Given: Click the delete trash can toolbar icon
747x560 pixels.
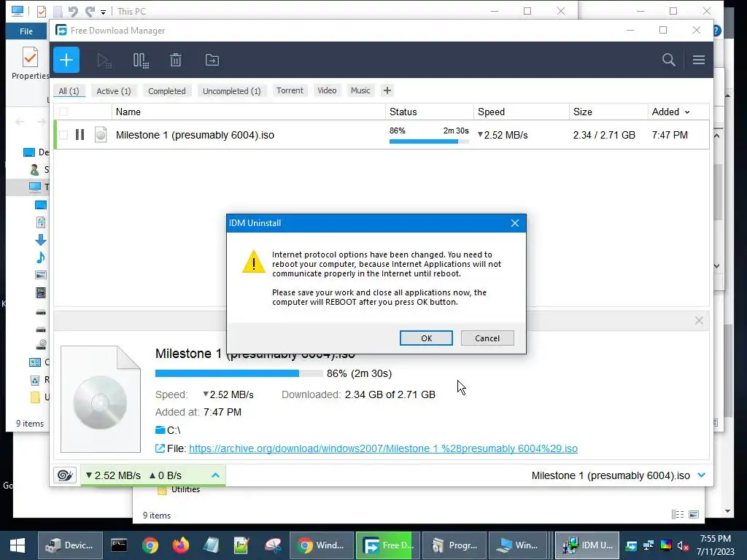Looking at the screenshot, I should 176,60.
